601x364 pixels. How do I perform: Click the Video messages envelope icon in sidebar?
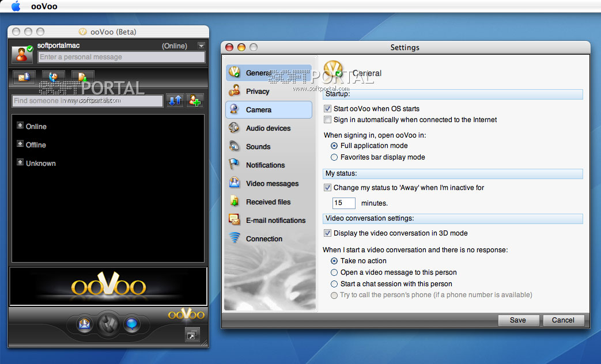(x=234, y=183)
